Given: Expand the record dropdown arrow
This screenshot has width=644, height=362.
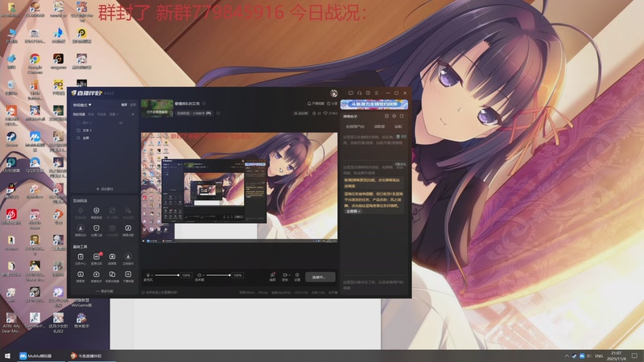Looking at the screenshot, I should (289, 275).
